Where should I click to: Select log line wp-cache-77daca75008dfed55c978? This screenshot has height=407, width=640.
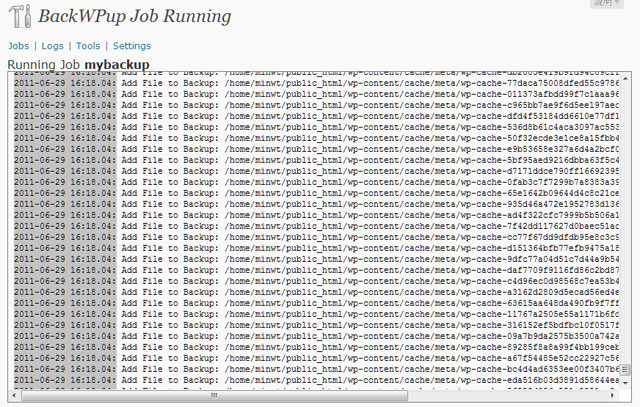coord(316,83)
